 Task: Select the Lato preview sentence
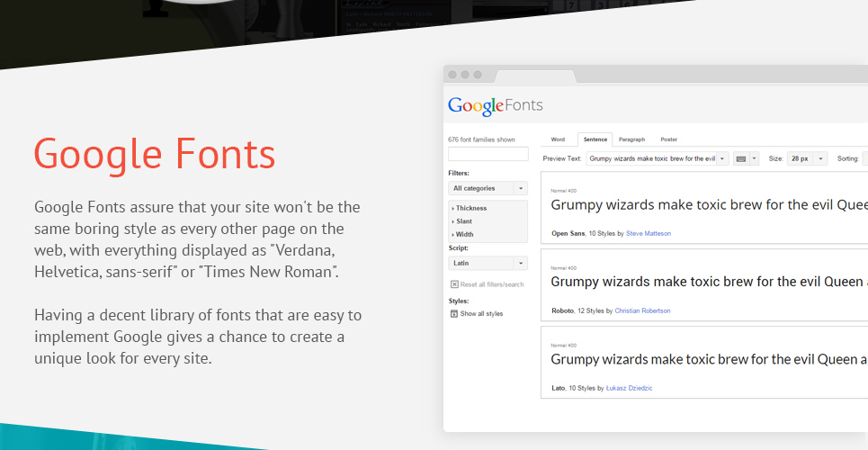[x=709, y=360]
